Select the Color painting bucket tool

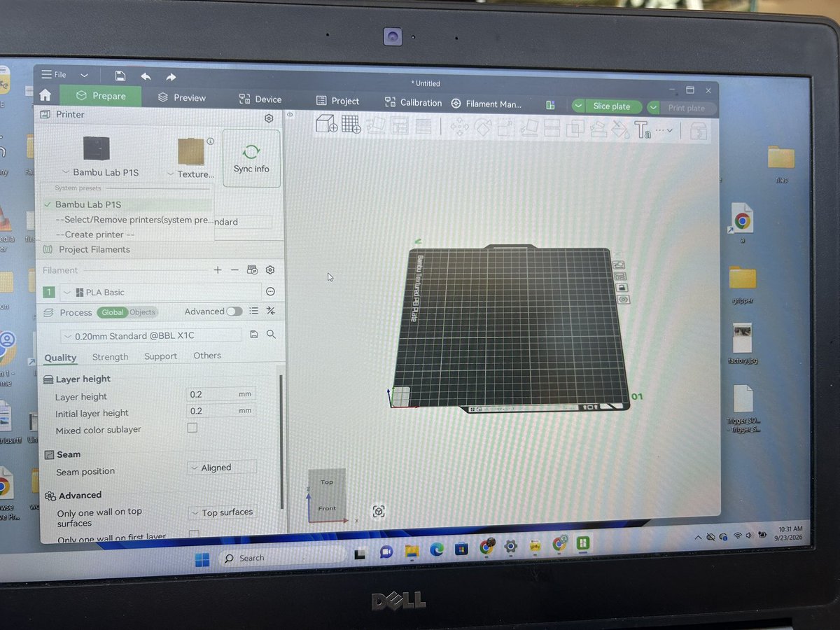click(x=620, y=129)
